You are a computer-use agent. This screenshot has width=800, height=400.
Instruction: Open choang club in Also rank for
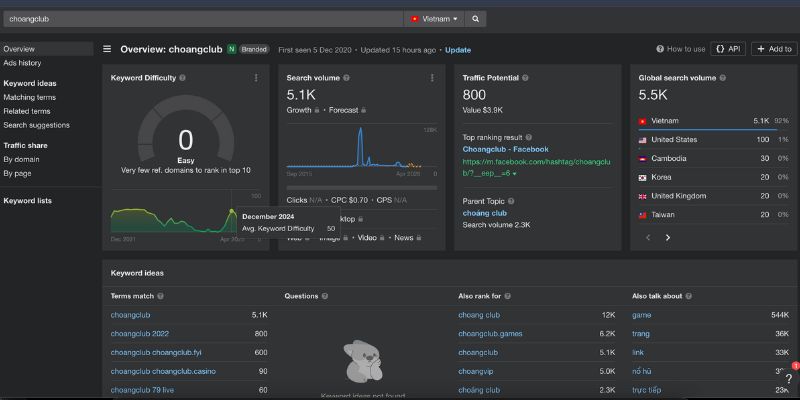(x=479, y=315)
